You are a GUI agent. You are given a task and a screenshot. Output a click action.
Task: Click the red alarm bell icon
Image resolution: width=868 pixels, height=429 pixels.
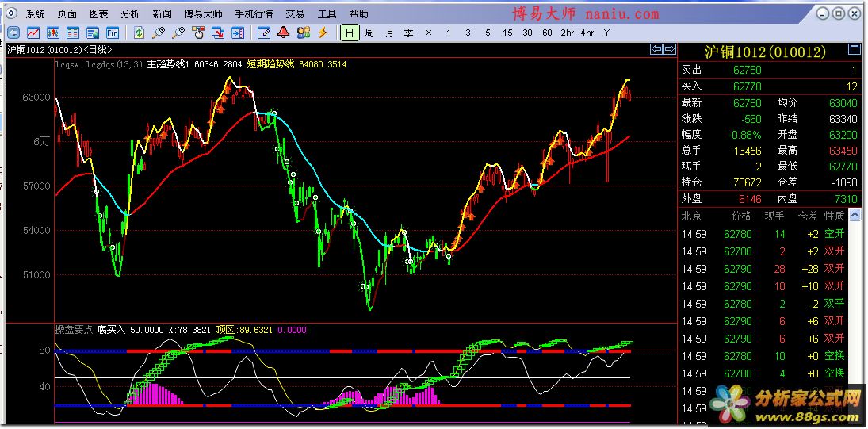pyautogui.click(x=284, y=33)
